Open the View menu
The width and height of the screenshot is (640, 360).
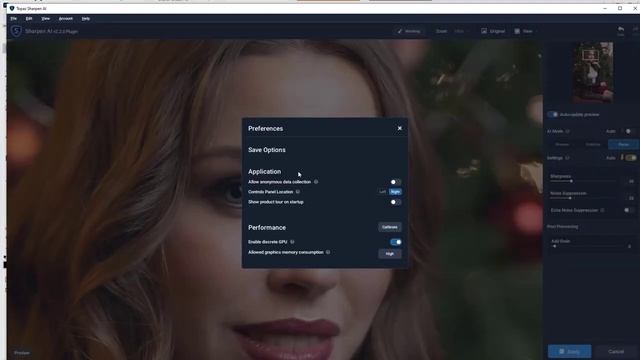pyautogui.click(x=45, y=19)
